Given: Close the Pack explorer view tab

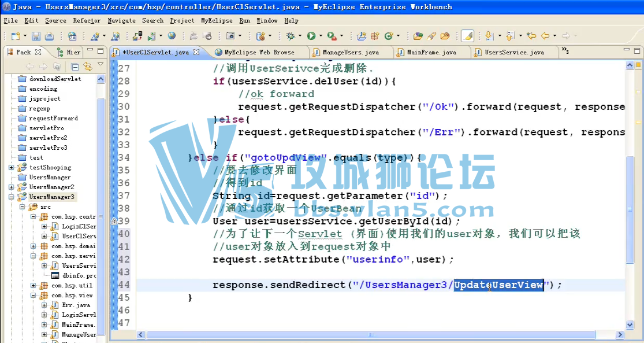Looking at the screenshot, I should (38, 52).
